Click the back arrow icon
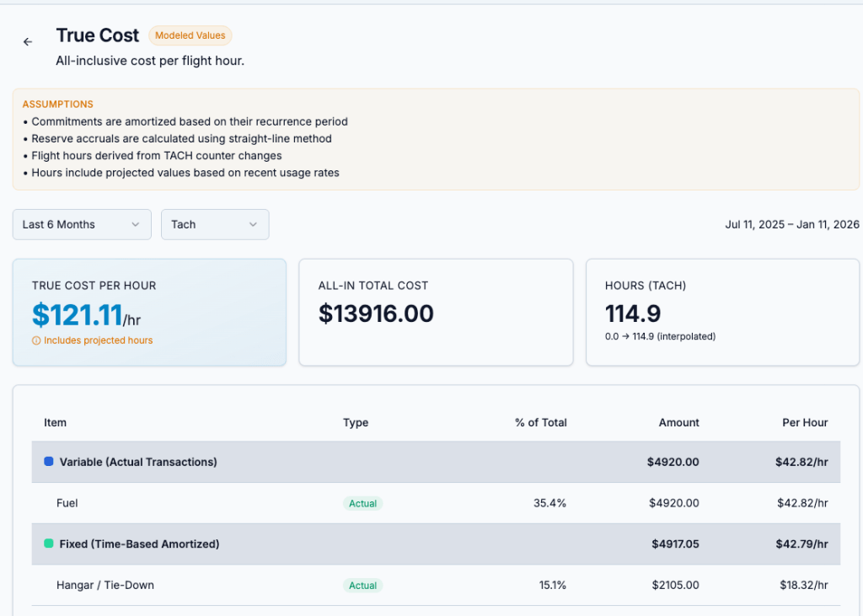The height and width of the screenshot is (616, 863). [28, 41]
